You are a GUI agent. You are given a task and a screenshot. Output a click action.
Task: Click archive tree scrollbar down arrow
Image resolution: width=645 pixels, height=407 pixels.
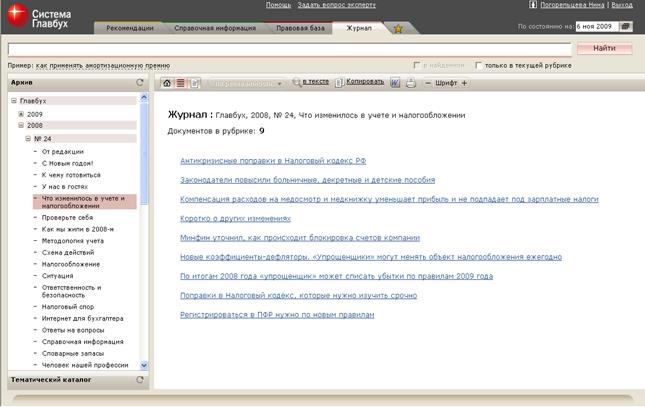[x=144, y=365]
